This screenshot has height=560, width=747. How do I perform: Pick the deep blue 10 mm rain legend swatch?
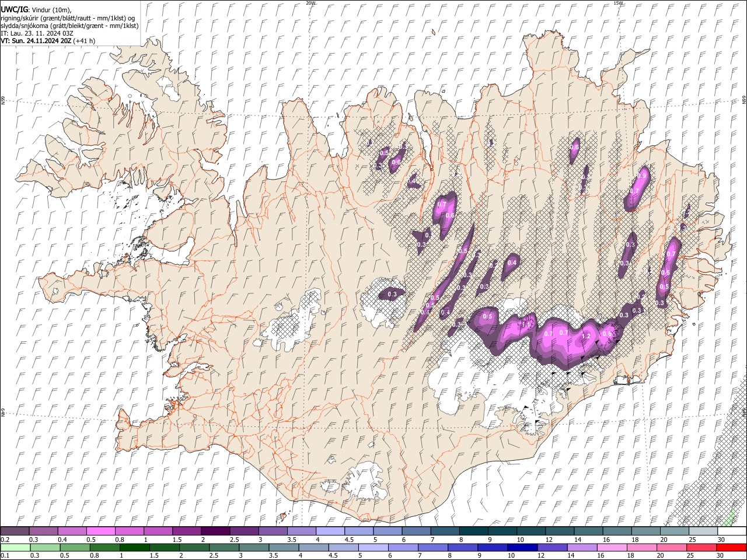[522, 547]
